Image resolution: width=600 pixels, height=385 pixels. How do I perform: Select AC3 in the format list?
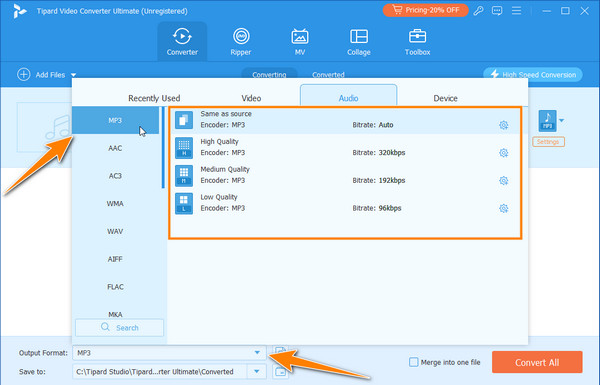pos(115,176)
